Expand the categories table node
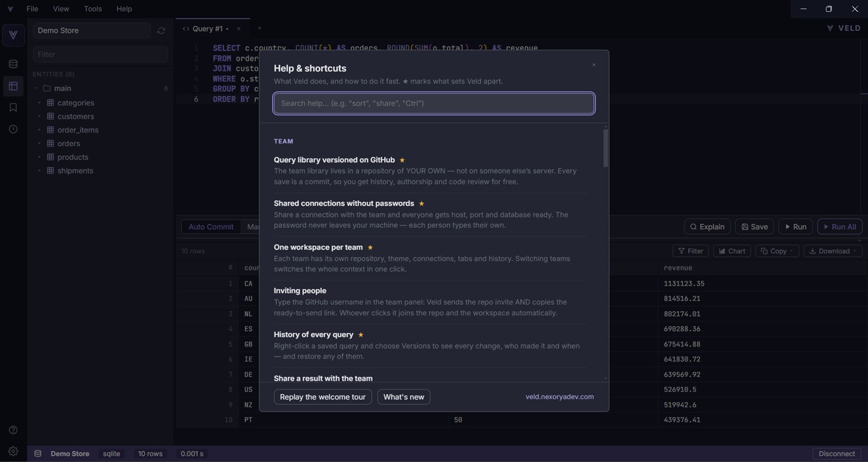The width and height of the screenshot is (868, 462). [x=39, y=102]
